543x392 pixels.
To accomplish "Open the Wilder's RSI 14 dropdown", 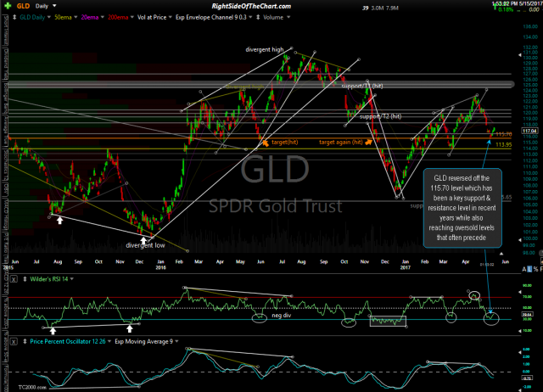I will point(71,279).
